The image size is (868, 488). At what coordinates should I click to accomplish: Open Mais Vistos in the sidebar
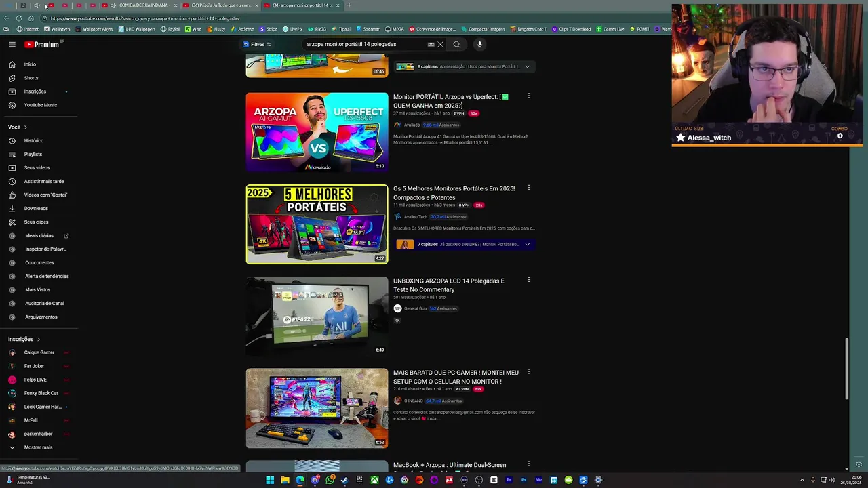pos(37,289)
